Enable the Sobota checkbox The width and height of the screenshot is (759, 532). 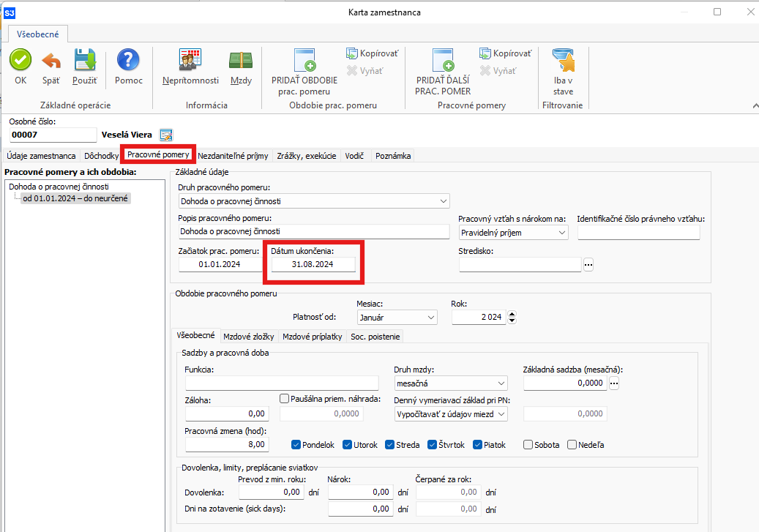528,444
